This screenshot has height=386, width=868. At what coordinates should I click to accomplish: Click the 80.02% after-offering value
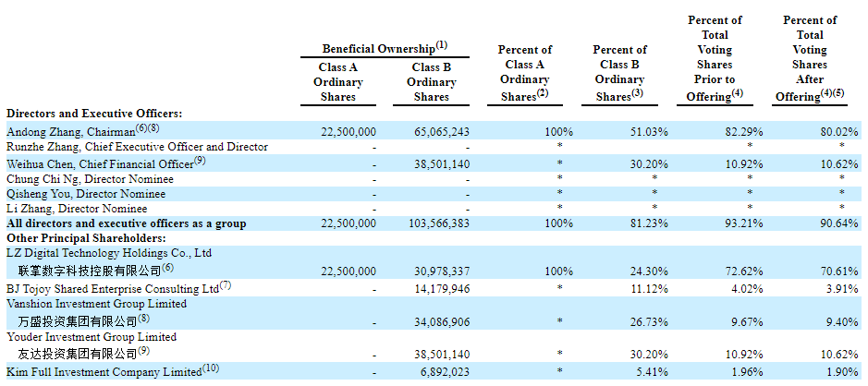coord(841,132)
